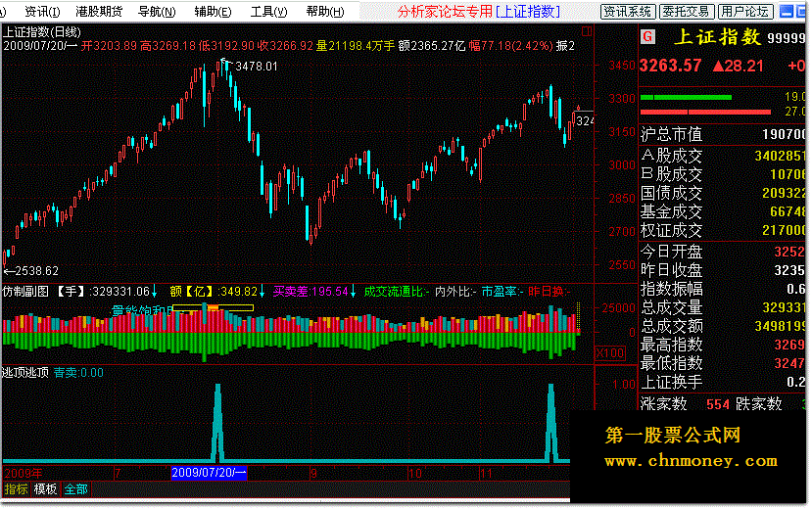Click the 上证指数(日线) chart title
The image size is (812, 509).
[42, 32]
